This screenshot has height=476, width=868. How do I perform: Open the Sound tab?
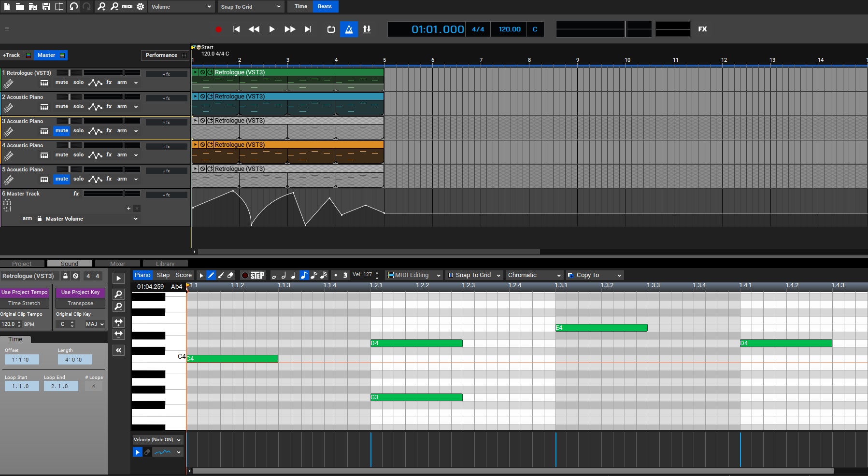point(70,264)
